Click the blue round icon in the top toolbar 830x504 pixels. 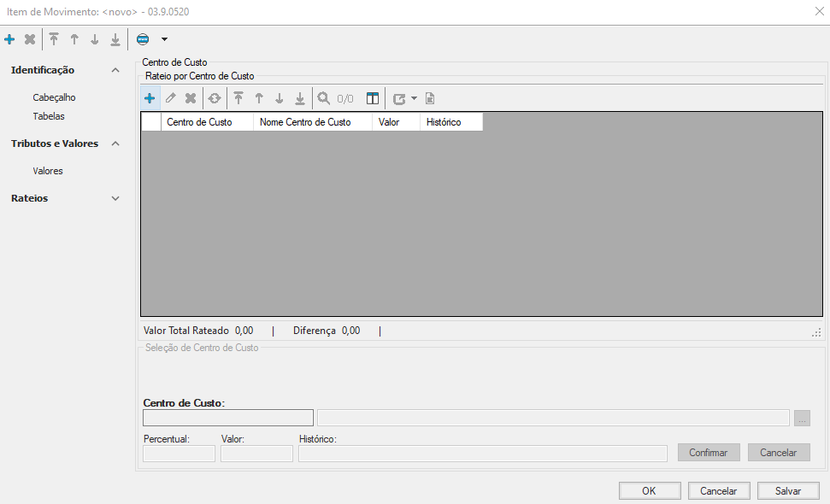[143, 39]
